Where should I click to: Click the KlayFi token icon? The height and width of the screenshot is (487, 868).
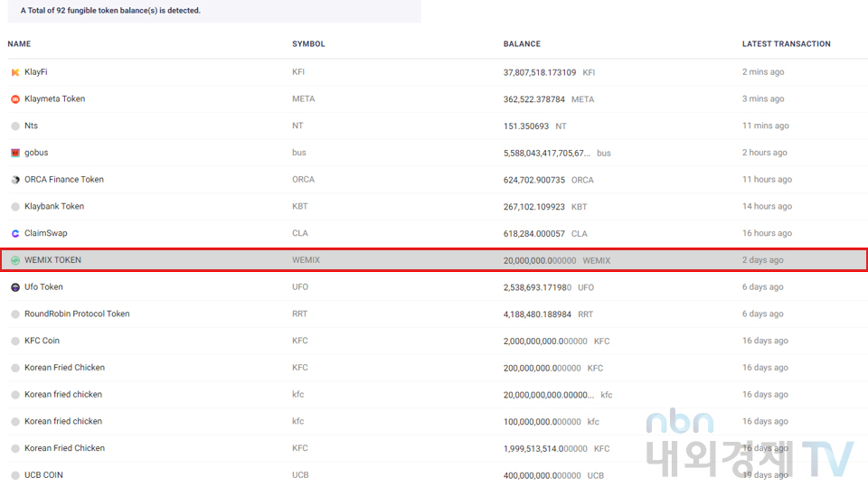pos(15,72)
